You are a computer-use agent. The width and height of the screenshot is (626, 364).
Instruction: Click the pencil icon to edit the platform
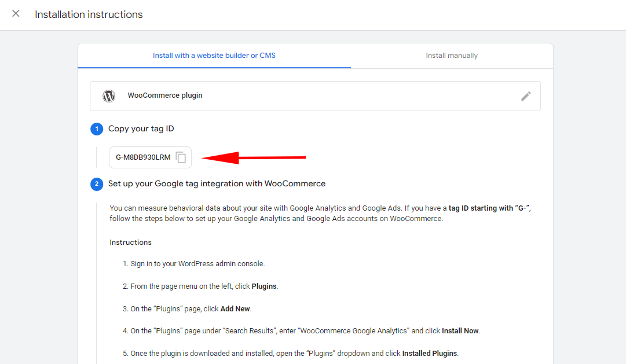coord(526,96)
